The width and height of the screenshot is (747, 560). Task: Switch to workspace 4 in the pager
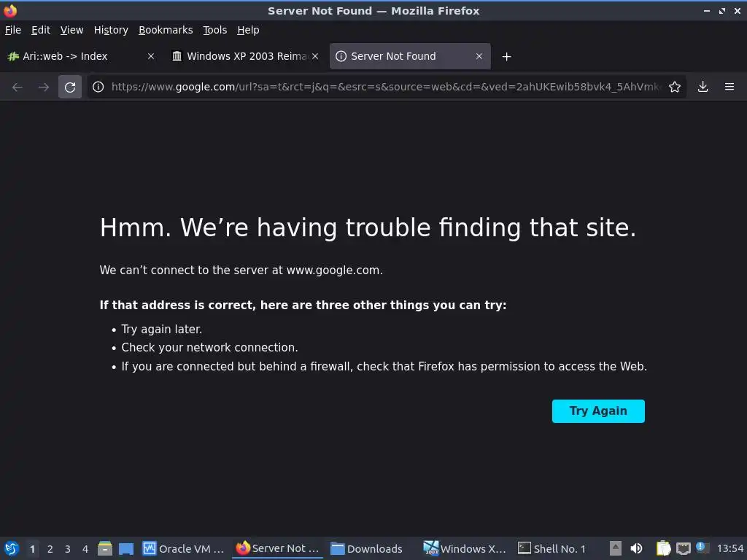[x=85, y=549]
